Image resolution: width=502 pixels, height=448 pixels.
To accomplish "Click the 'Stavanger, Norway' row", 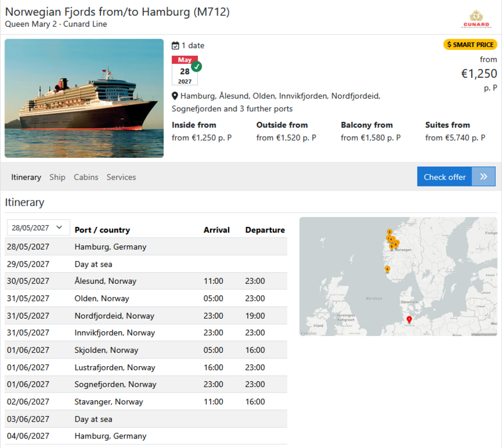I will pos(146,402).
